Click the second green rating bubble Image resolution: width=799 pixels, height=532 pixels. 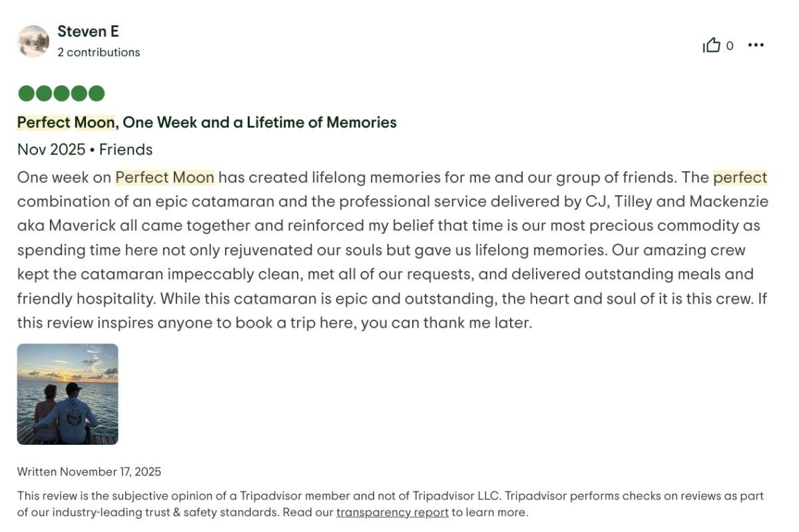point(44,93)
